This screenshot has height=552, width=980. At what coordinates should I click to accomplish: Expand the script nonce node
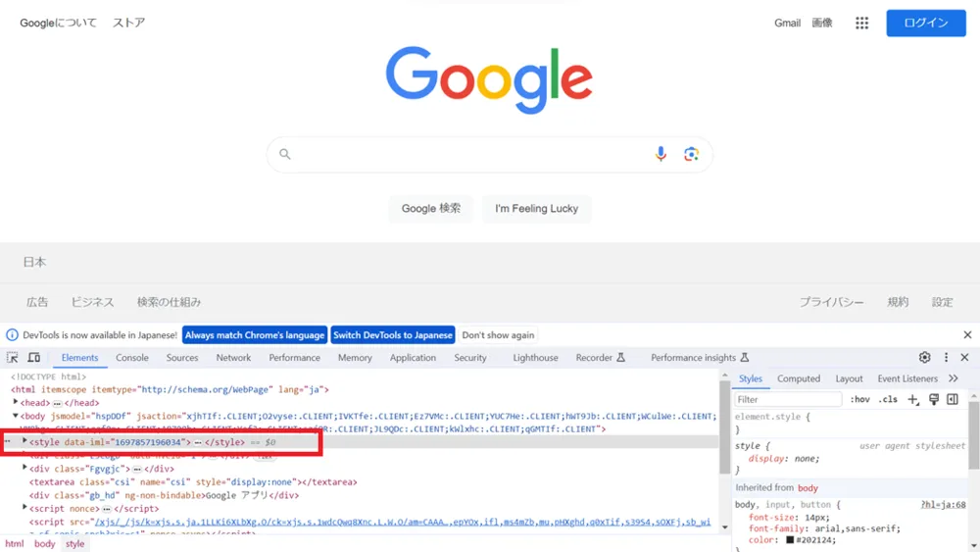pos(25,508)
